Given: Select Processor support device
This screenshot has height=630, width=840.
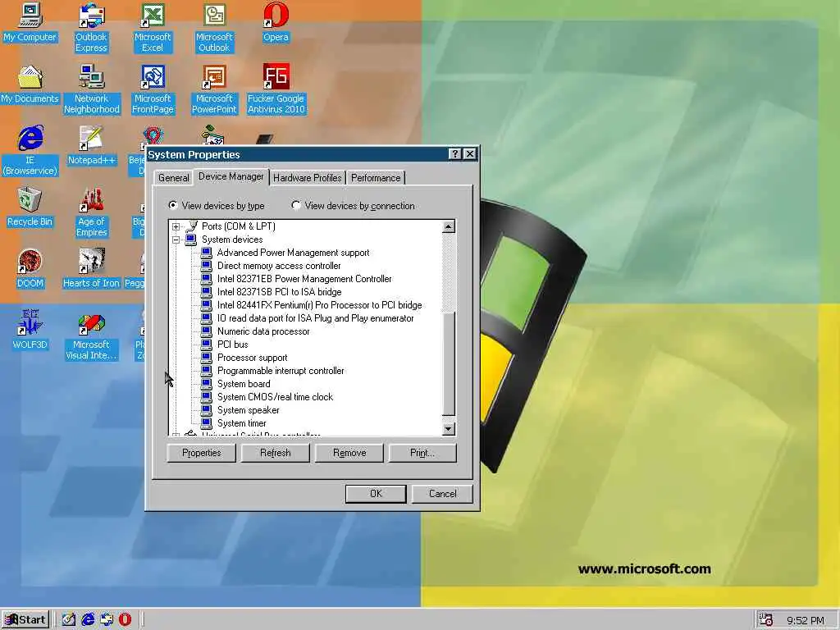Looking at the screenshot, I should (253, 358).
